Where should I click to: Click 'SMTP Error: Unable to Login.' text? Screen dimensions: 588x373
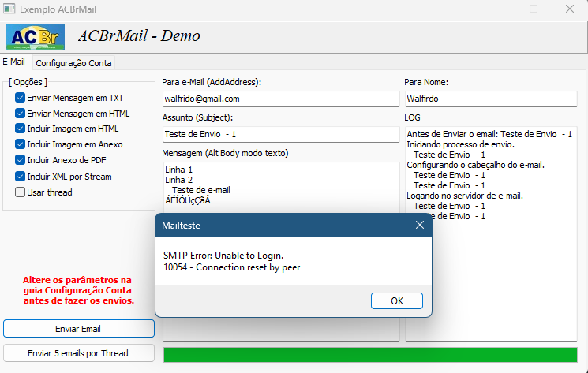[x=223, y=256]
